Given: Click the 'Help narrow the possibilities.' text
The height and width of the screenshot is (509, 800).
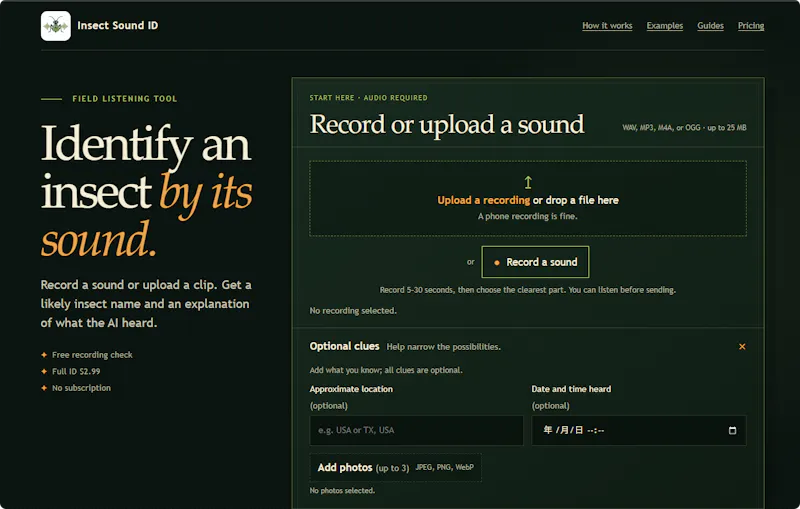Looking at the screenshot, I should coord(443,347).
